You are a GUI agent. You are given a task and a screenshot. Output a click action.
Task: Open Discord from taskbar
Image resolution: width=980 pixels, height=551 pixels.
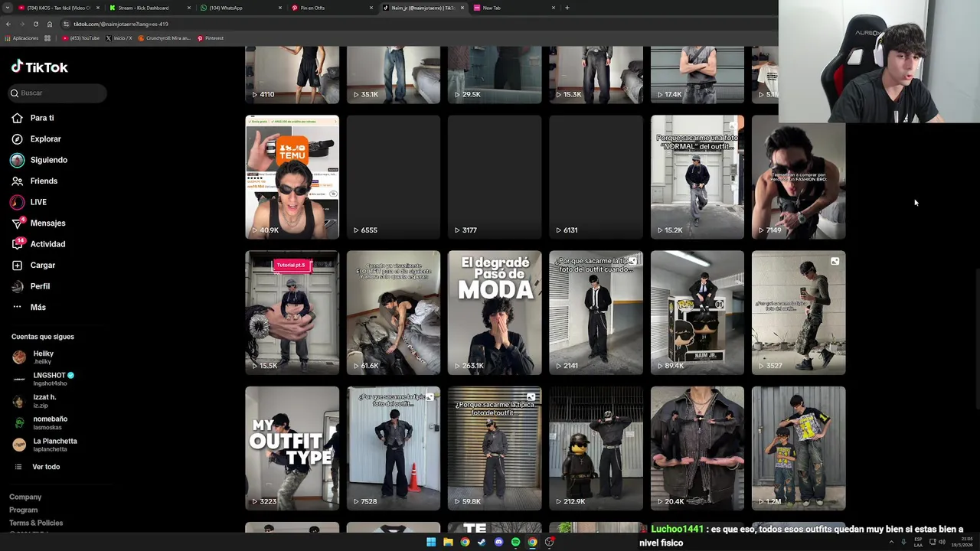pyautogui.click(x=498, y=542)
